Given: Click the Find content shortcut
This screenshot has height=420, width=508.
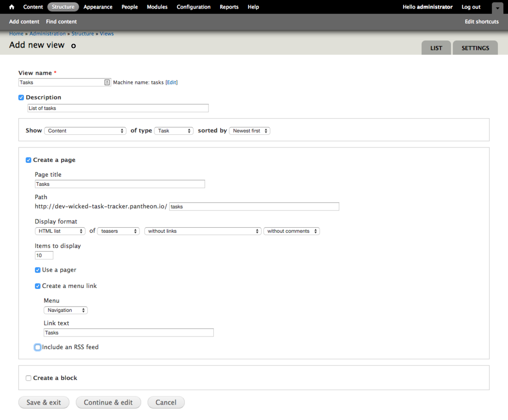Looking at the screenshot, I should tap(61, 22).
